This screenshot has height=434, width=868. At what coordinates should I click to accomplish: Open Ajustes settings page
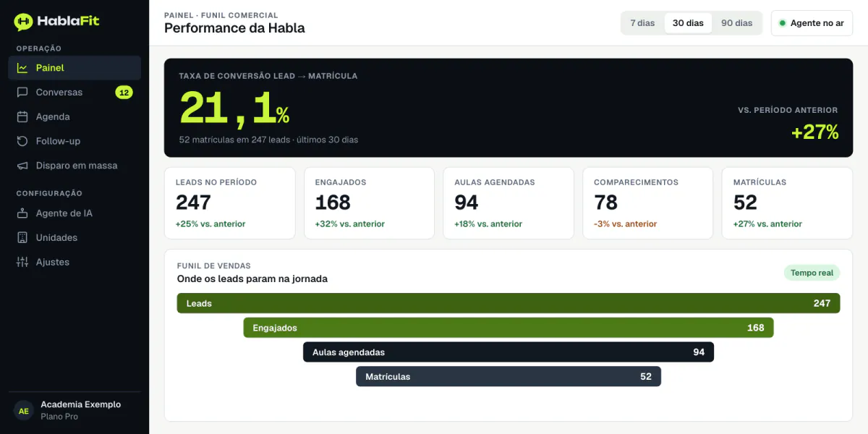coord(75,262)
